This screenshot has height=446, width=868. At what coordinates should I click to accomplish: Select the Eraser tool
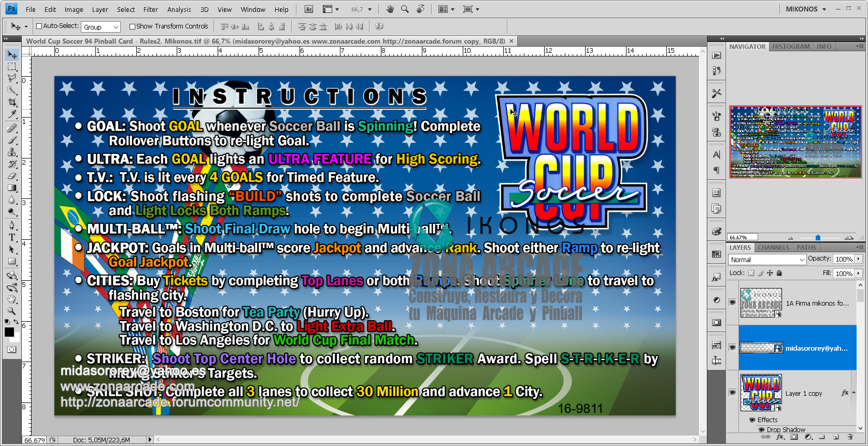pyautogui.click(x=12, y=176)
